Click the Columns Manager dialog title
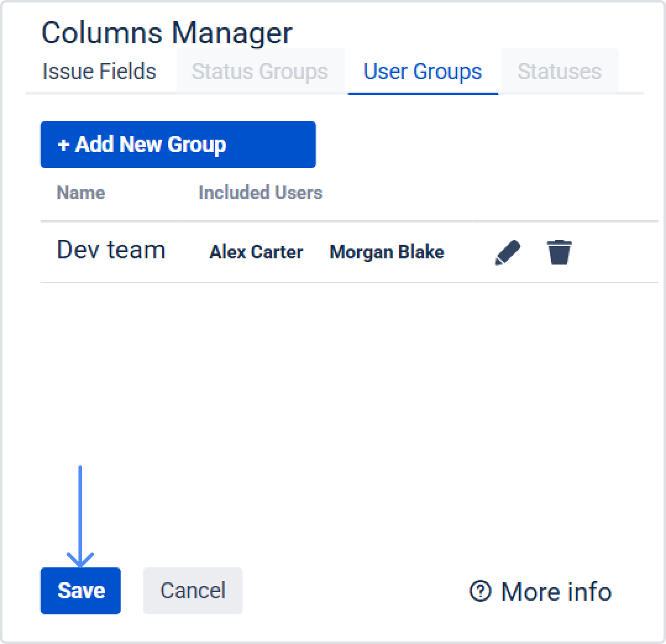 167,33
